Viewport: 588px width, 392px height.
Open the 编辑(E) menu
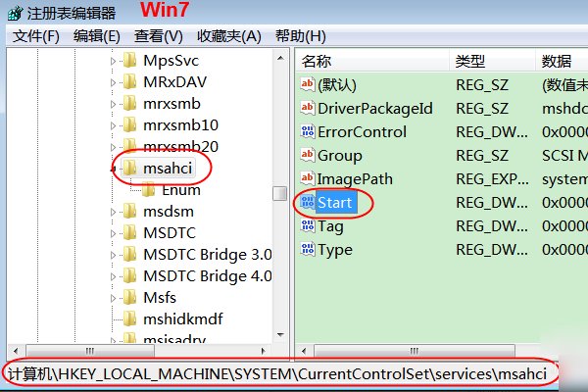(x=97, y=36)
